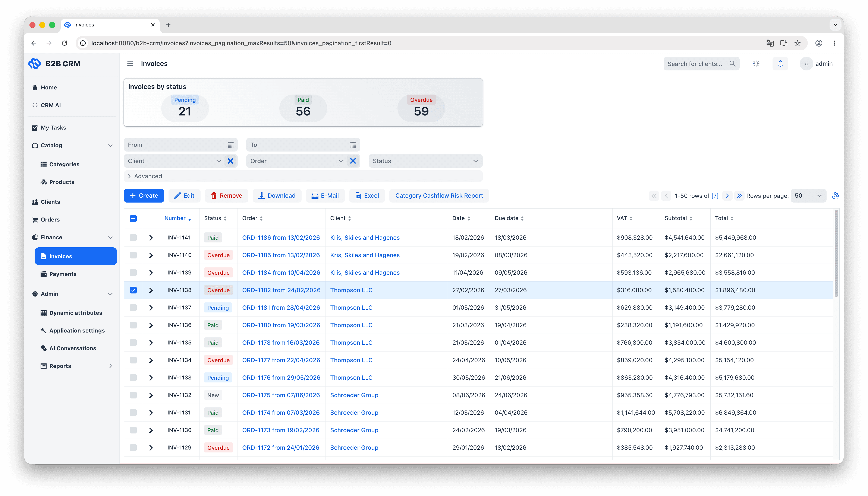Select the INV-1137 row checkbox
This screenshot has height=496, width=868.
[x=133, y=308]
